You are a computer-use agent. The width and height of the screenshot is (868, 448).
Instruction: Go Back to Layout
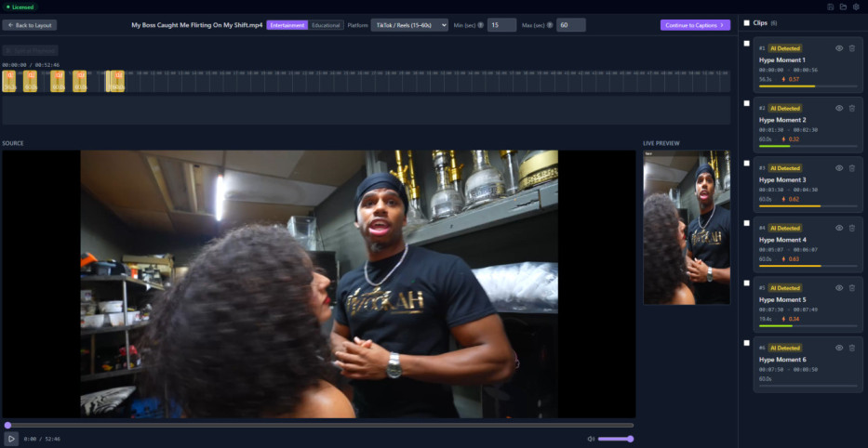point(30,25)
